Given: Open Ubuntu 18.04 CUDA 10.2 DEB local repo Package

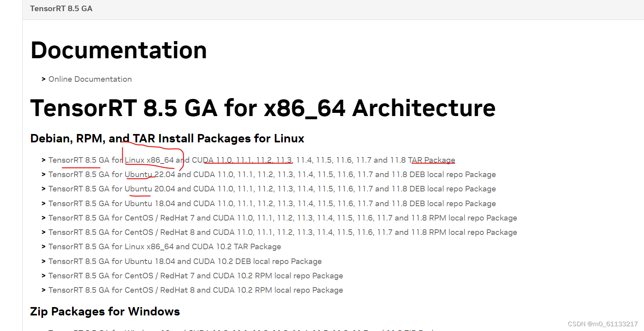Looking at the screenshot, I should click(185, 261).
